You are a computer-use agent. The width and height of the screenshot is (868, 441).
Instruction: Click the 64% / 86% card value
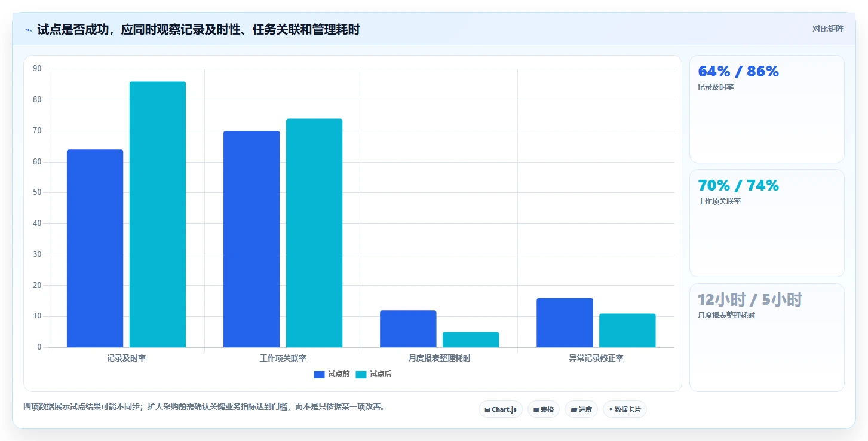(x=738, y=72)
